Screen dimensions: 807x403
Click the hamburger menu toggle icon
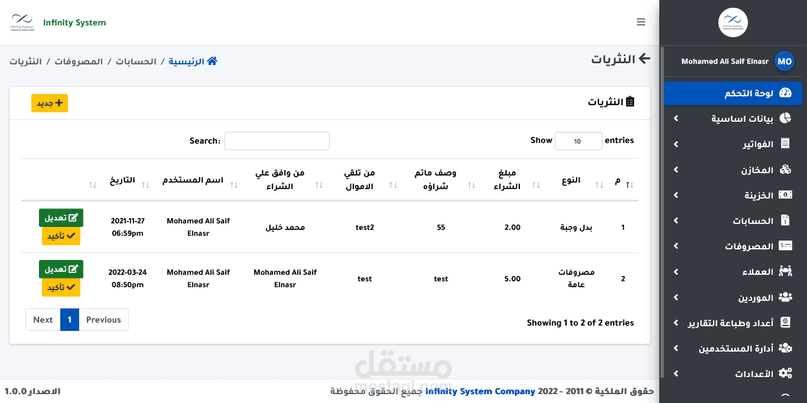point(641,22)
